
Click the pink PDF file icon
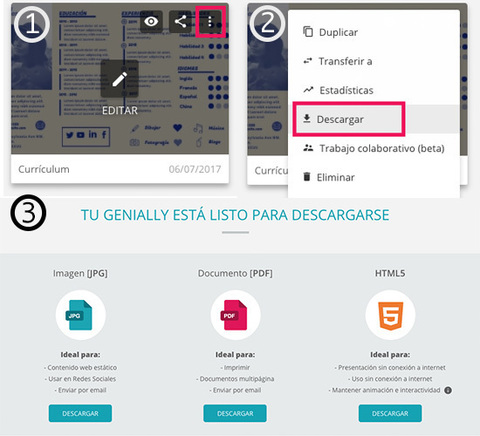(234, 315)
